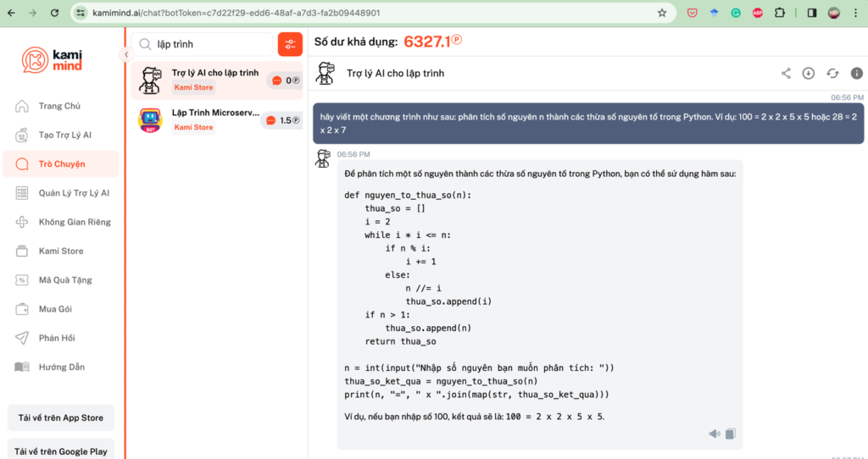868x459 pixels.
Task: Click chat header title 'Trợ lý AI cho lập trình'
Action: (395, 73)
